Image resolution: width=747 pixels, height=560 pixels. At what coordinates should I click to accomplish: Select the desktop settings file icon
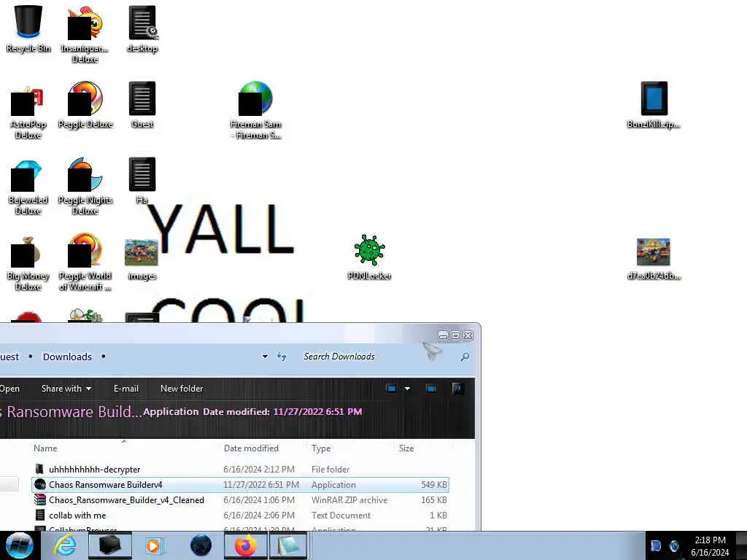tap(142, 28)
